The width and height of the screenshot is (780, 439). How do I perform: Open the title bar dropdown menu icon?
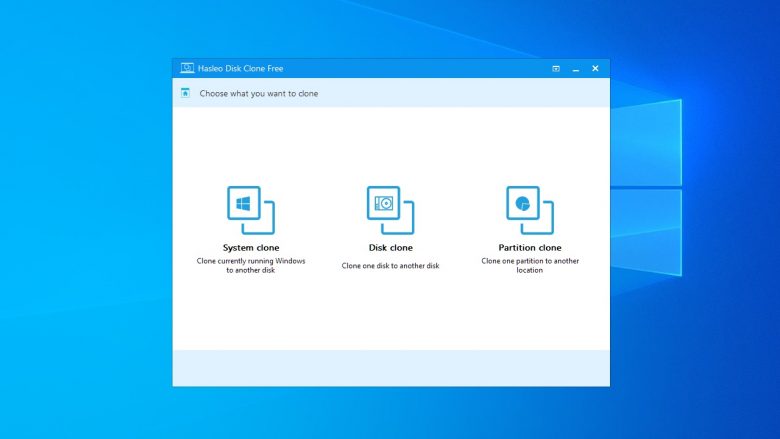[x=556, y=69]
